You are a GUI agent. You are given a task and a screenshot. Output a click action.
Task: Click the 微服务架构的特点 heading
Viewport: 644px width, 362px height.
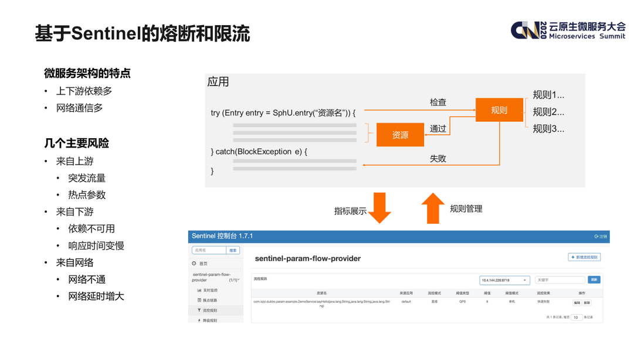coord(87,73)
